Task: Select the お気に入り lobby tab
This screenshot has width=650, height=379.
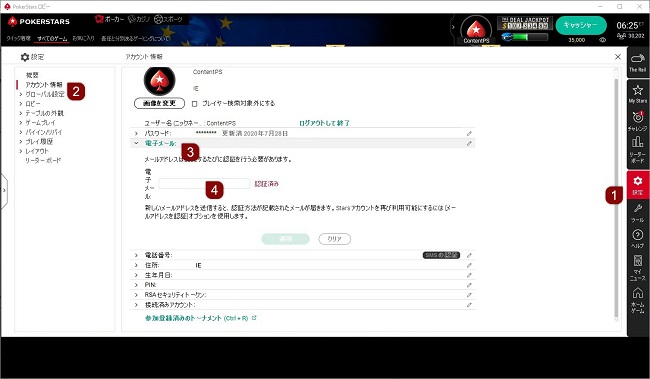Action: 83,39
